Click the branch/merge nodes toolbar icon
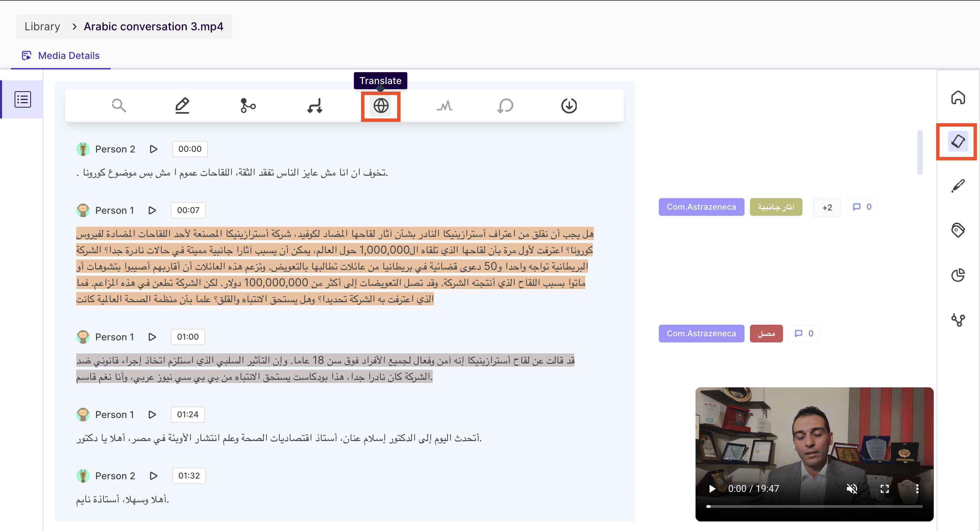The height and width of the screenshot is (531, 980). coord(248,106)
